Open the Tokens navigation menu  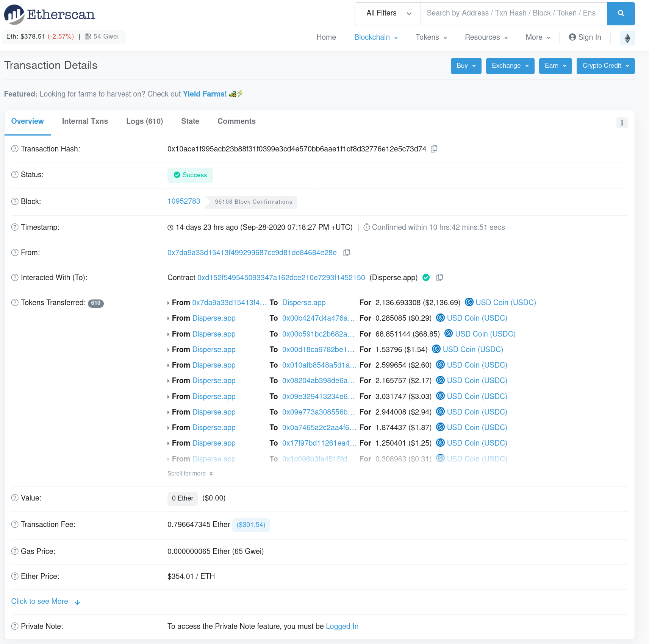click(431, 37)
